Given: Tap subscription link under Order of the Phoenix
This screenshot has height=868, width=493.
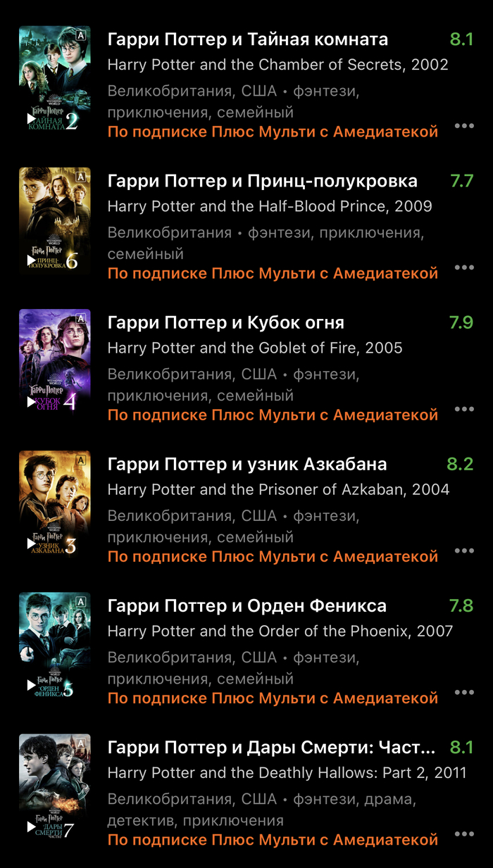Looking at the screenshot, I should [x=273, y=698].
